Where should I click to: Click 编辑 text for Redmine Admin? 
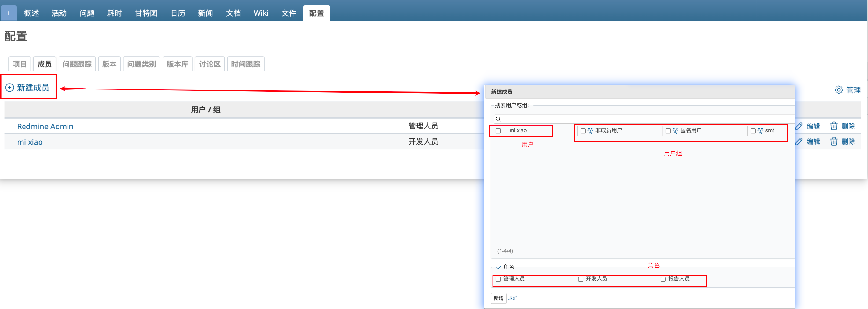pos(813,126)
